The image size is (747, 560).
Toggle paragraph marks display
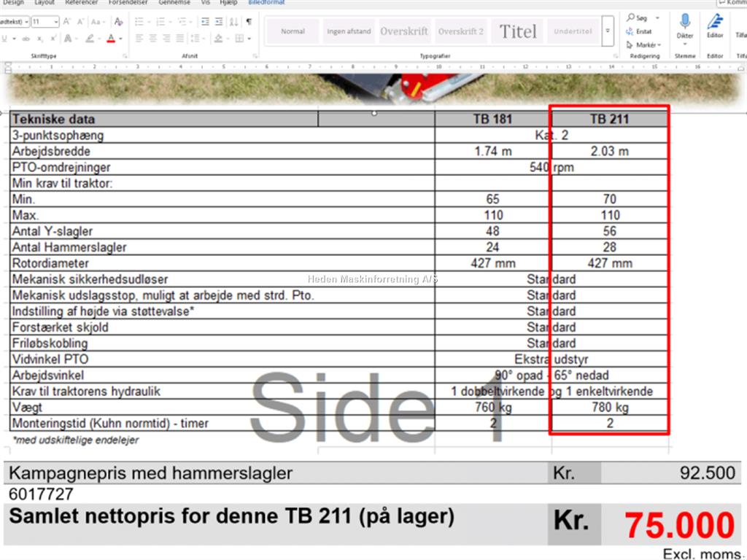coord(249,22)
